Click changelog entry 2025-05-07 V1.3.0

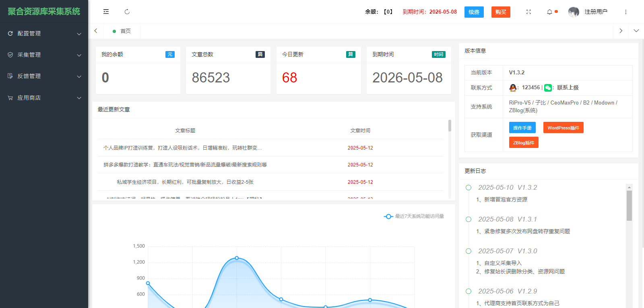[508, 251]
